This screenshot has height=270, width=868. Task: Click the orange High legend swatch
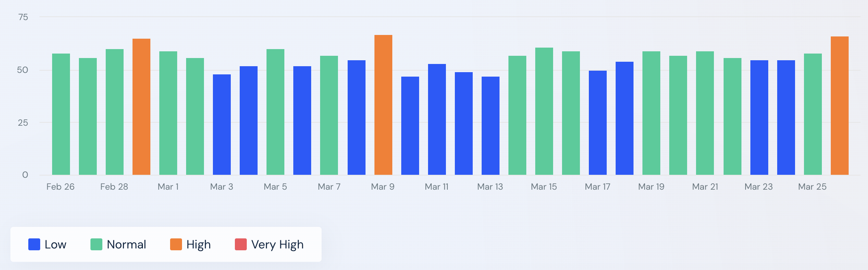176,244
